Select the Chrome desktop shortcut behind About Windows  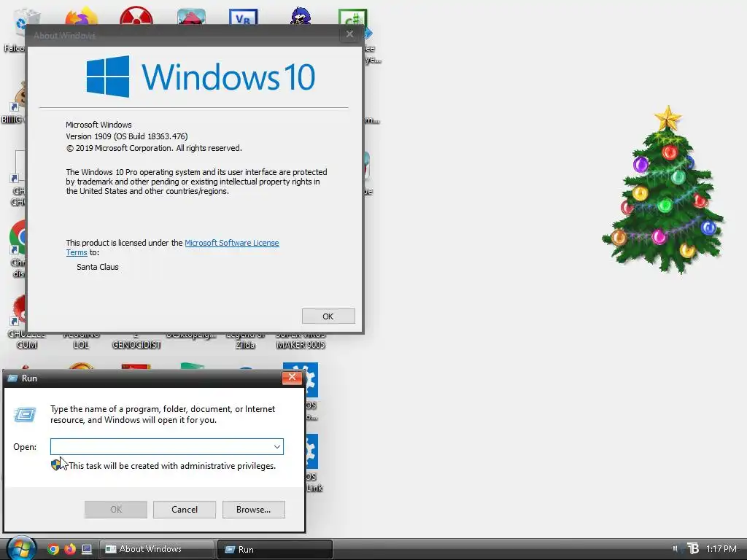tap(18, 237)
